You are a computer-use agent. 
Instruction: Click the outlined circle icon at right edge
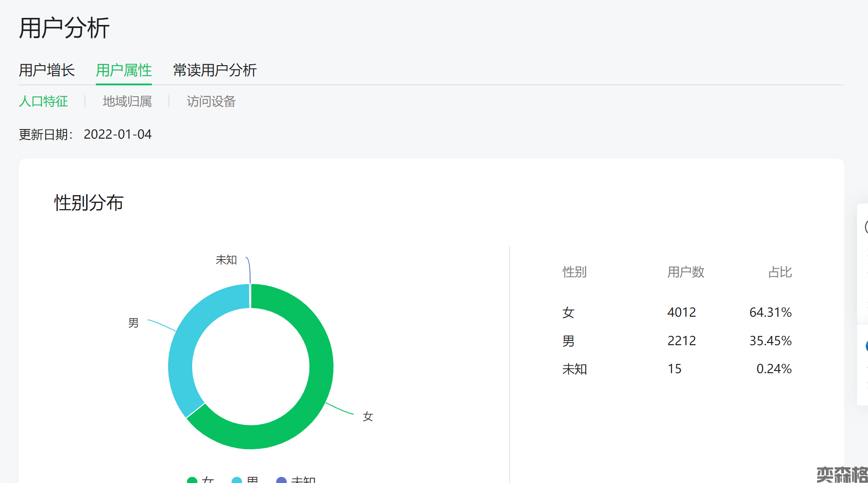tap(866, 227)
